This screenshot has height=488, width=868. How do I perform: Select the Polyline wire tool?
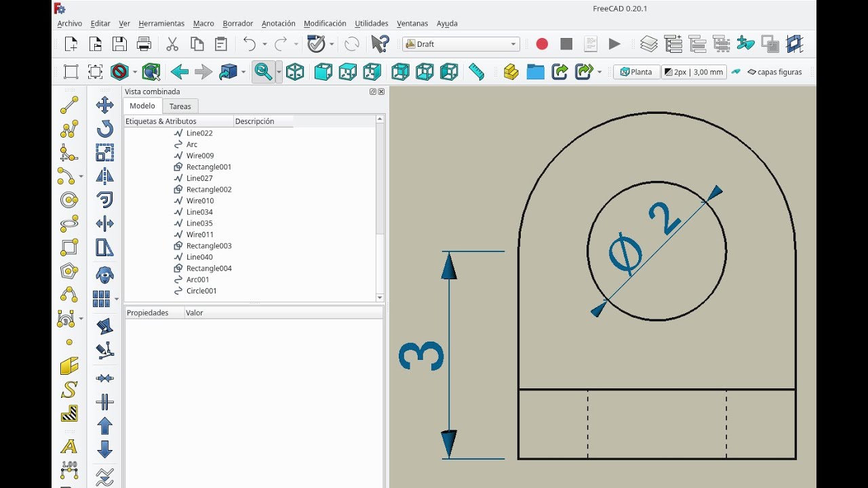tap(69, 129)
